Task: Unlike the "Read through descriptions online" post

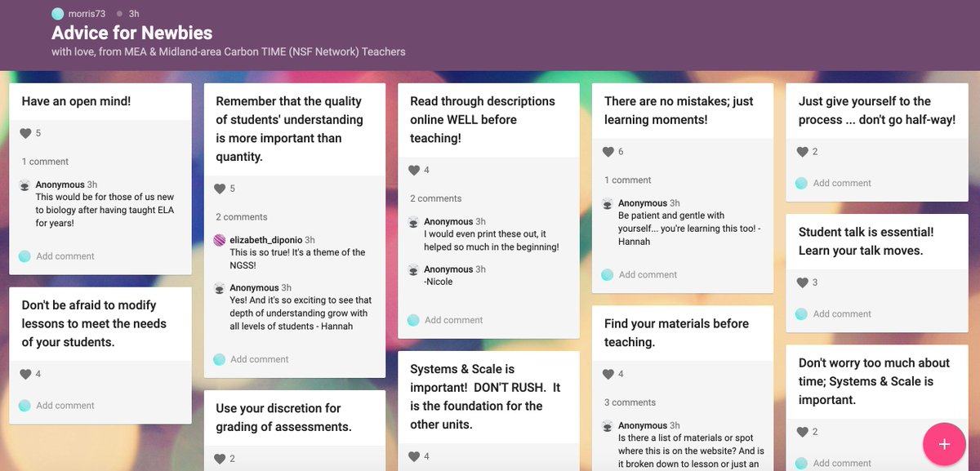Action: [x=413, y=170]
